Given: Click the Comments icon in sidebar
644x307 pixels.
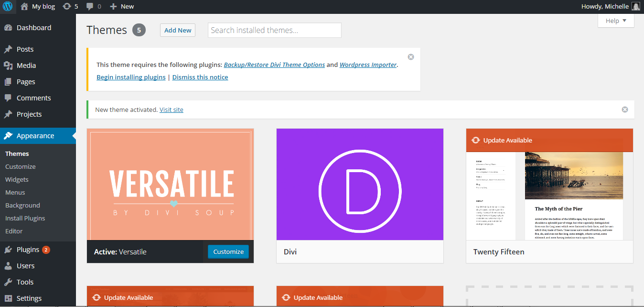Looking at the screenshot, I should coord(8,98).
